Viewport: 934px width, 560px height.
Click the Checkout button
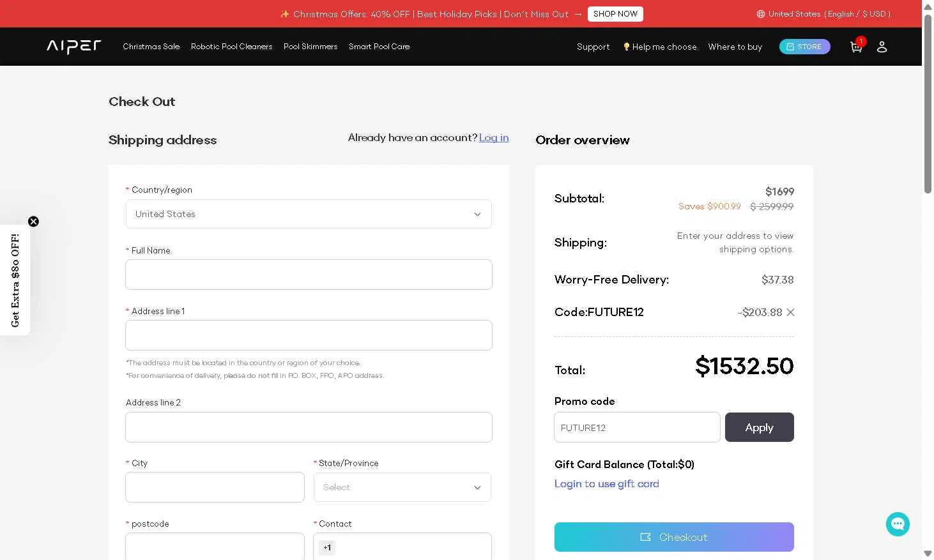674,537
